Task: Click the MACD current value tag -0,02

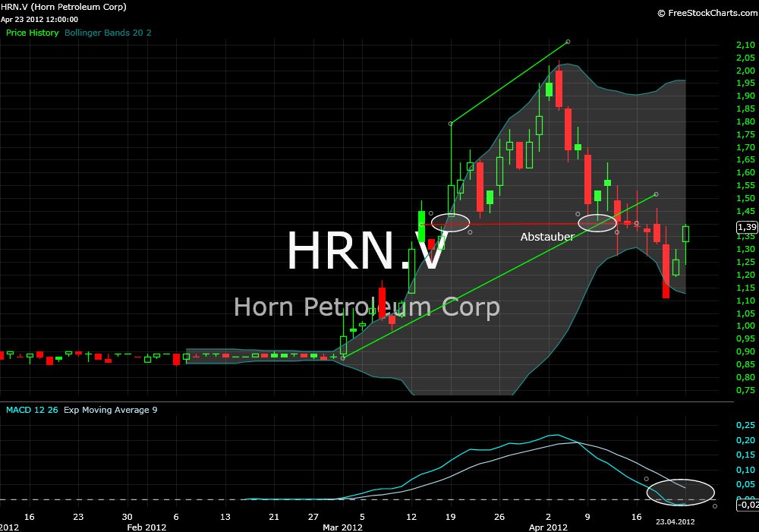Action: pyautogui.click(x=748, y=505)
